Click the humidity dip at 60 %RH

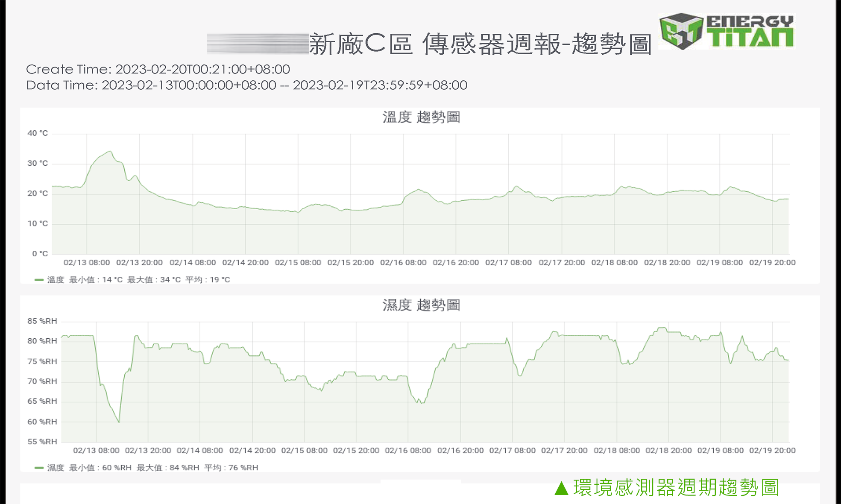(x=119, y=422)
